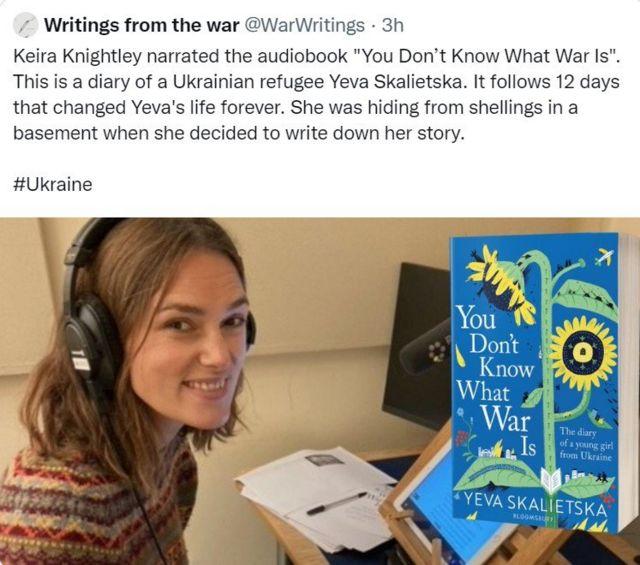The height and width of the screenshot is (565, 640).
Task: Open the #Ukraine hashtag
Action: [x=53, y=184]
